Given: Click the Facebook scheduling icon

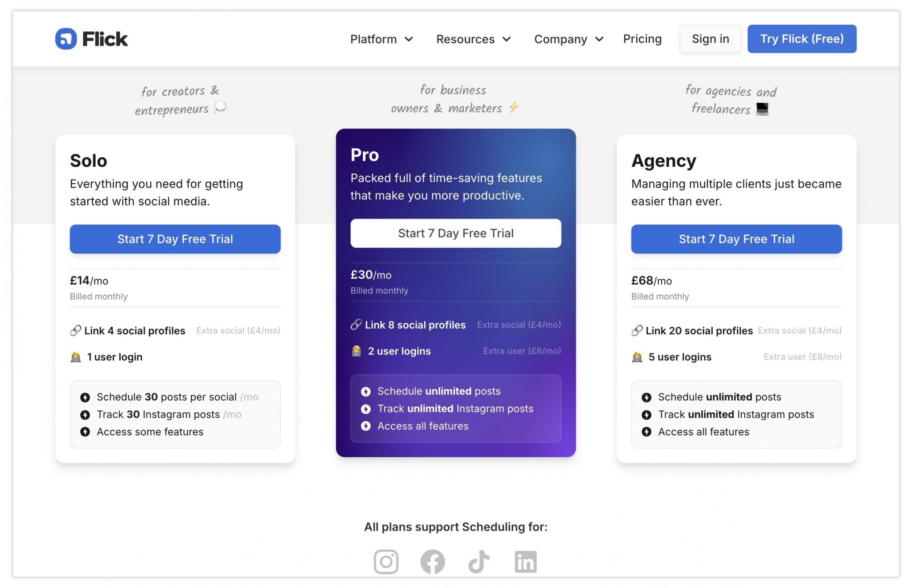Looking at the screenshot, I should 432,561.
